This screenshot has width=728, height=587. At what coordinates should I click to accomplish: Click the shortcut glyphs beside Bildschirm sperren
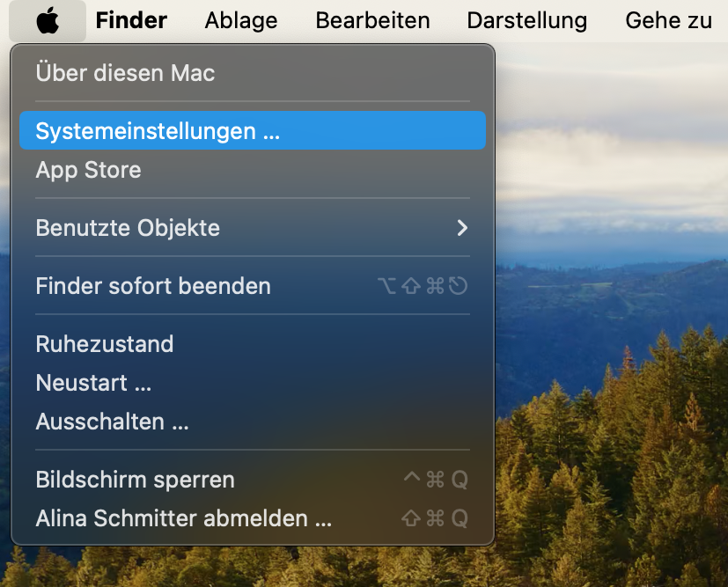(x=435, y=480)
